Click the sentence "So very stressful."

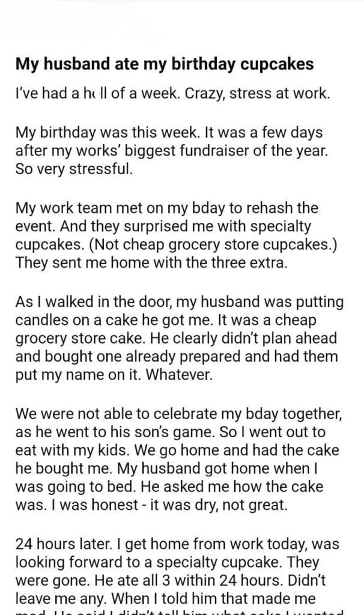73,168
